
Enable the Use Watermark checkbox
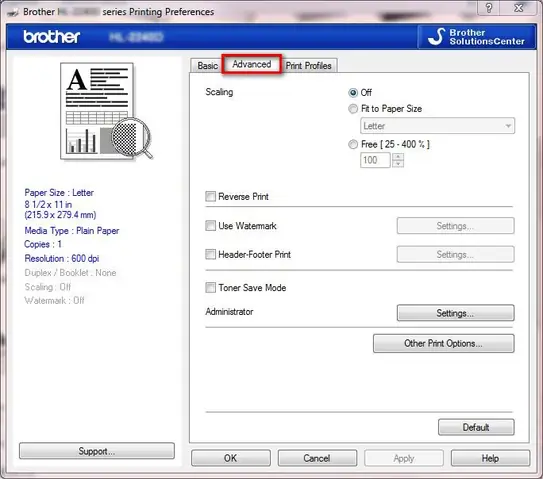(x=210, y=226)
